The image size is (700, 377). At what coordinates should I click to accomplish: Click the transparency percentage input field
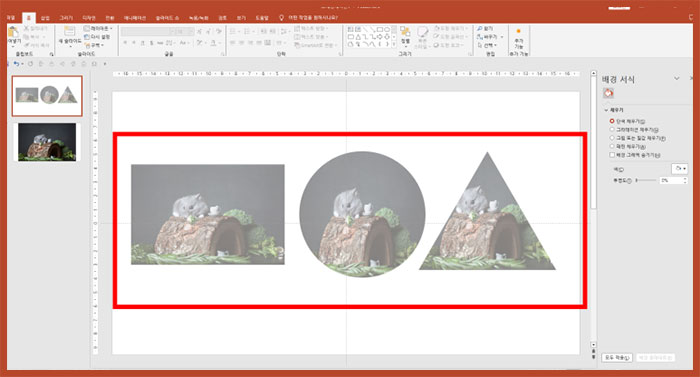[671, 180]
